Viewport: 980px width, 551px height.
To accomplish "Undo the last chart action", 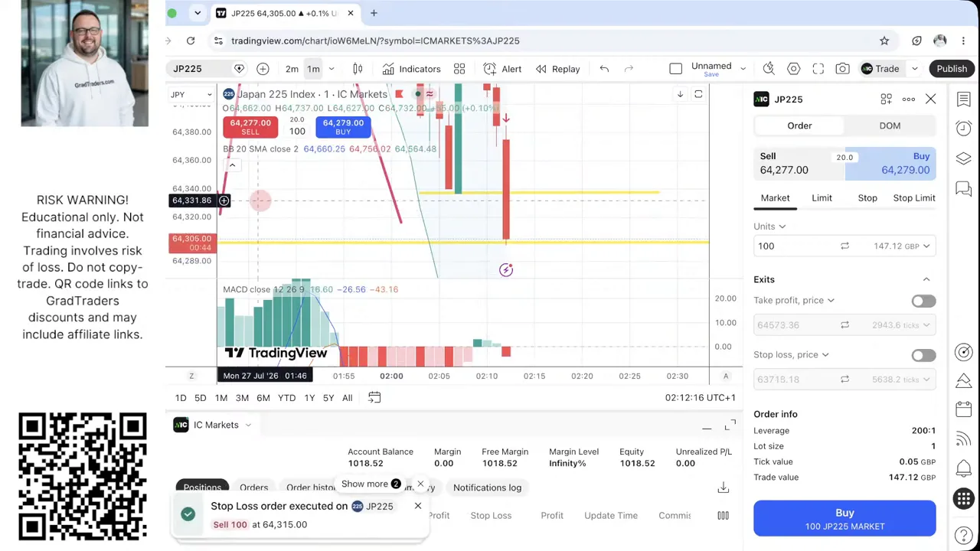I will pos(604,69).
